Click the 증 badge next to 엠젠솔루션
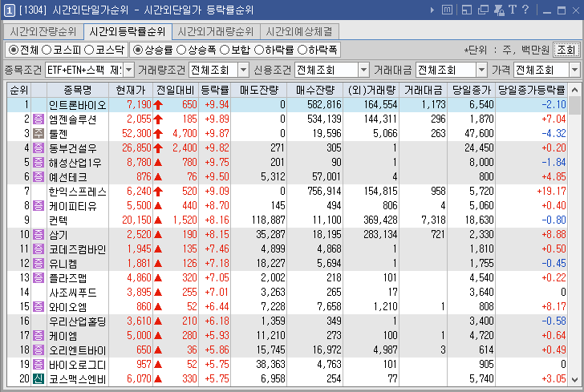This screenshot has width=584, height=392. pyautogui.click(x=39, y=119)
